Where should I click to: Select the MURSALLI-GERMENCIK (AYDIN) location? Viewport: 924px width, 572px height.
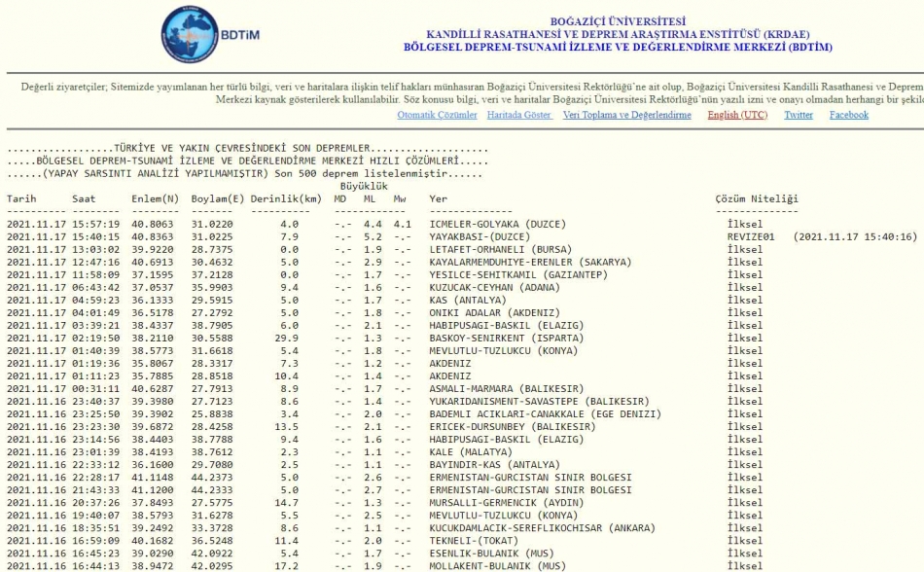tap(506, 503)
